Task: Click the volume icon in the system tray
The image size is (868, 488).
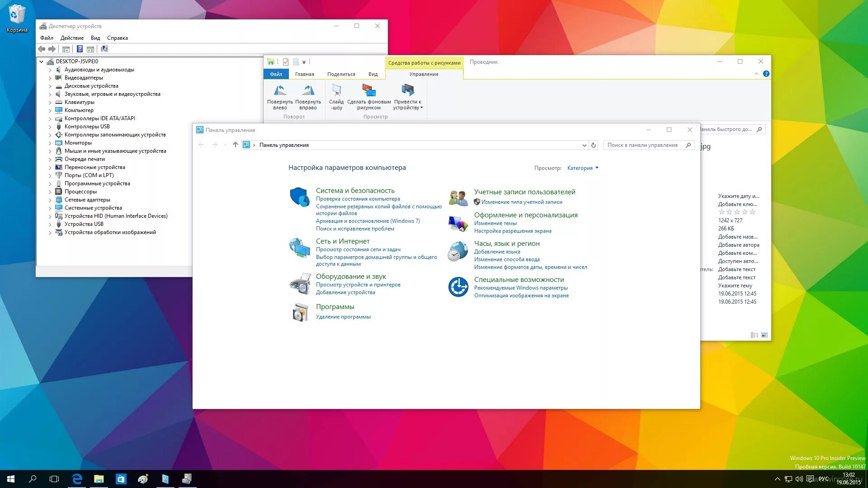Action: [x=799, y=479]
